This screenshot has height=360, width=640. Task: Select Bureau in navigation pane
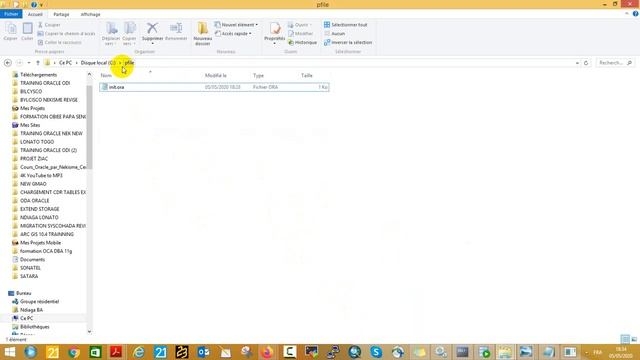click(23, 293)
